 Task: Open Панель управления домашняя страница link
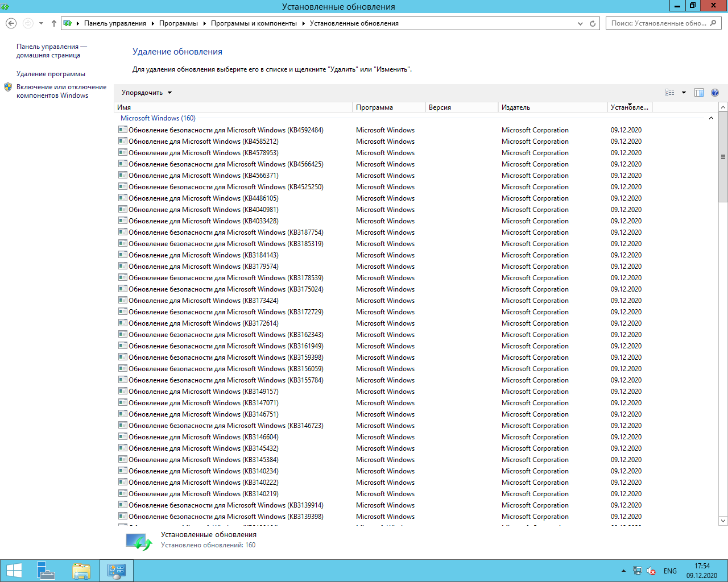pos(52,51)
